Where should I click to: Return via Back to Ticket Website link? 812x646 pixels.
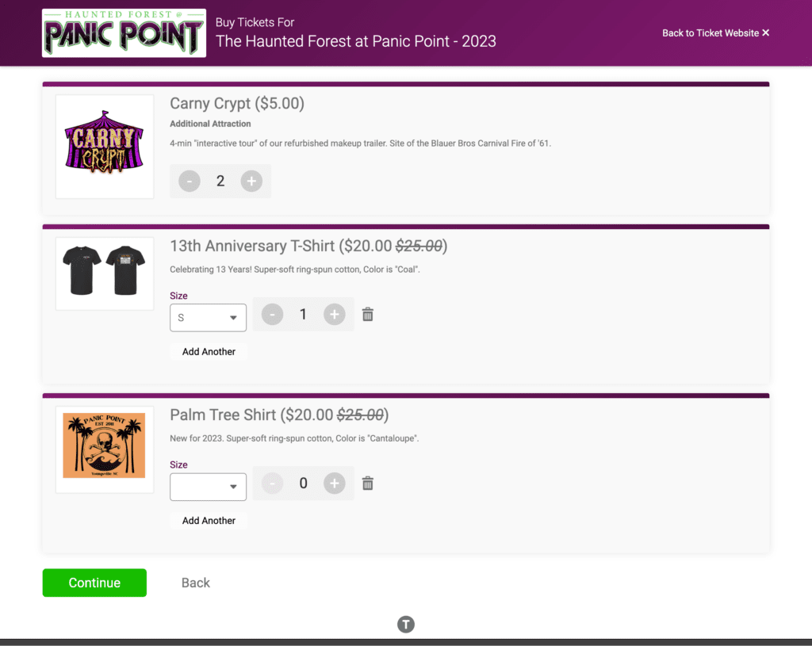click(x=716, y=33)
